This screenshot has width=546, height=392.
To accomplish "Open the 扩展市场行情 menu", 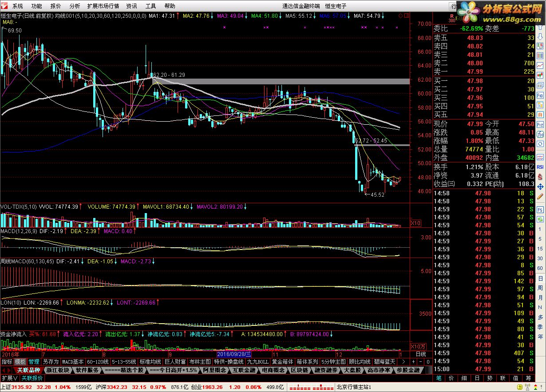I will click(103, 6).
